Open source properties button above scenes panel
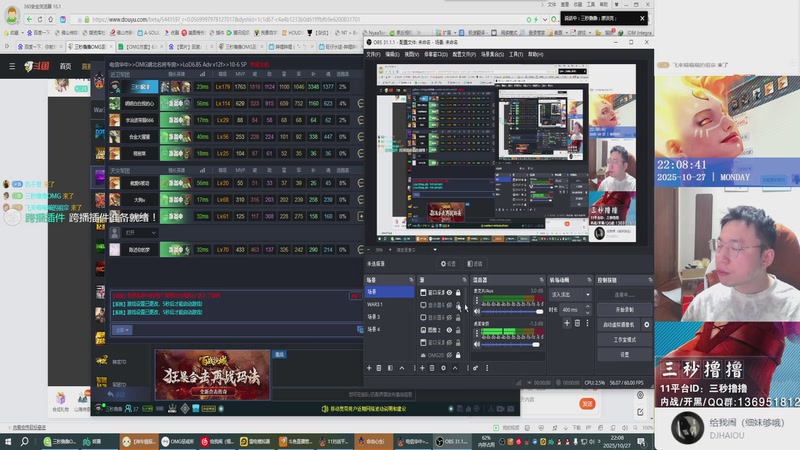 [x=448, y=264]
